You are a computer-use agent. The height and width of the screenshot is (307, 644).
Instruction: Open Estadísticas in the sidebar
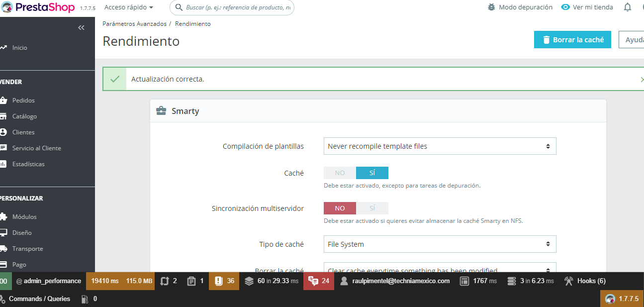(28, 164)
